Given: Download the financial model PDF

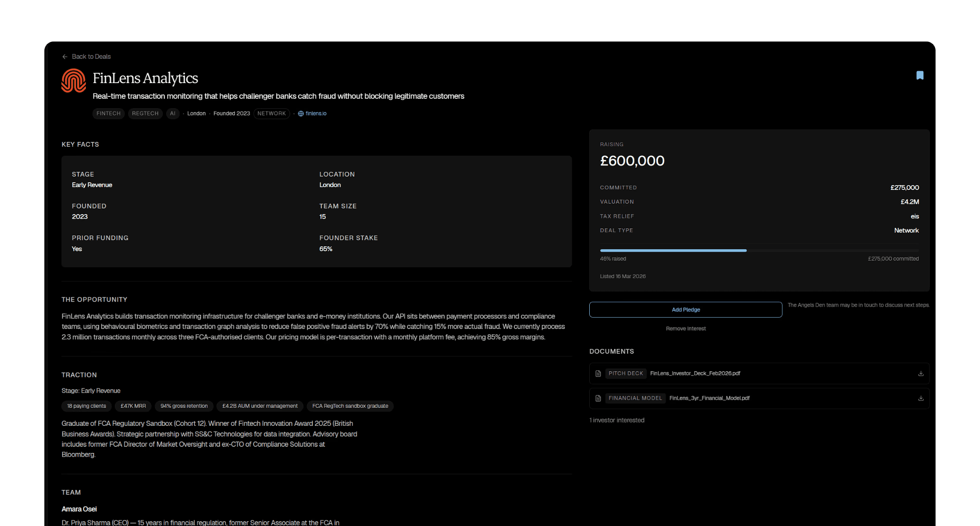Looking at the screenshot, I should (x=921, y=398).
